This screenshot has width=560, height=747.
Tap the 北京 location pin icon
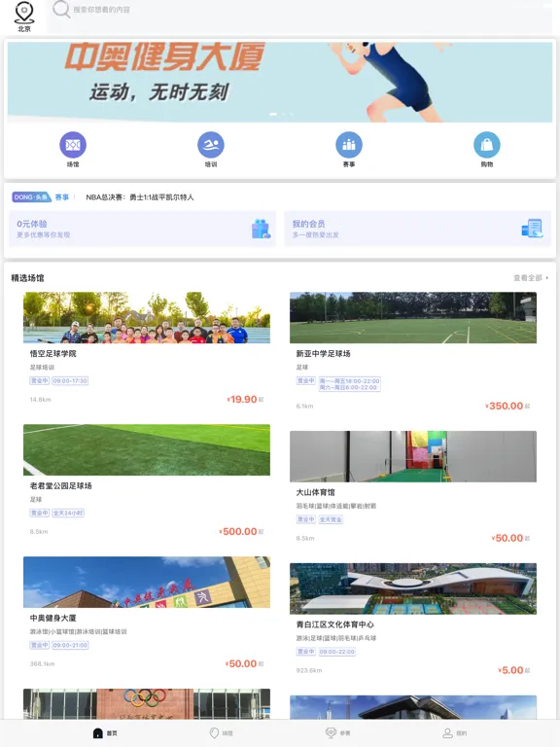tap(24, 13)
